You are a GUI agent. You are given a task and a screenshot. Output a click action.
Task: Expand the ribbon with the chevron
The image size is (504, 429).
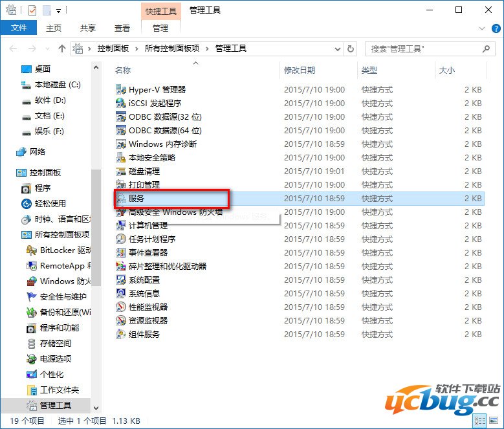click(x=481, y=28)
